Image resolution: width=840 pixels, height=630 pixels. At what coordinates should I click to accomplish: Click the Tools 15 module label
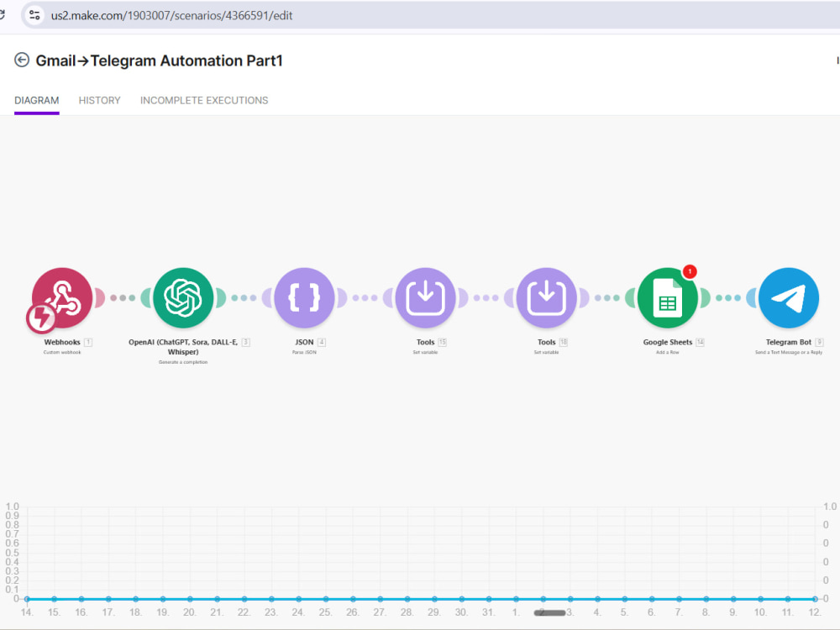tap(425, 342)
